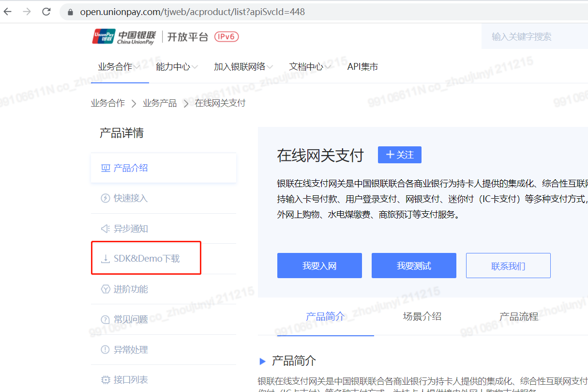Viewport: 588px width, 392px height.
Task: Switch to the 场景介绍 tab
Action: click(422, 317)
